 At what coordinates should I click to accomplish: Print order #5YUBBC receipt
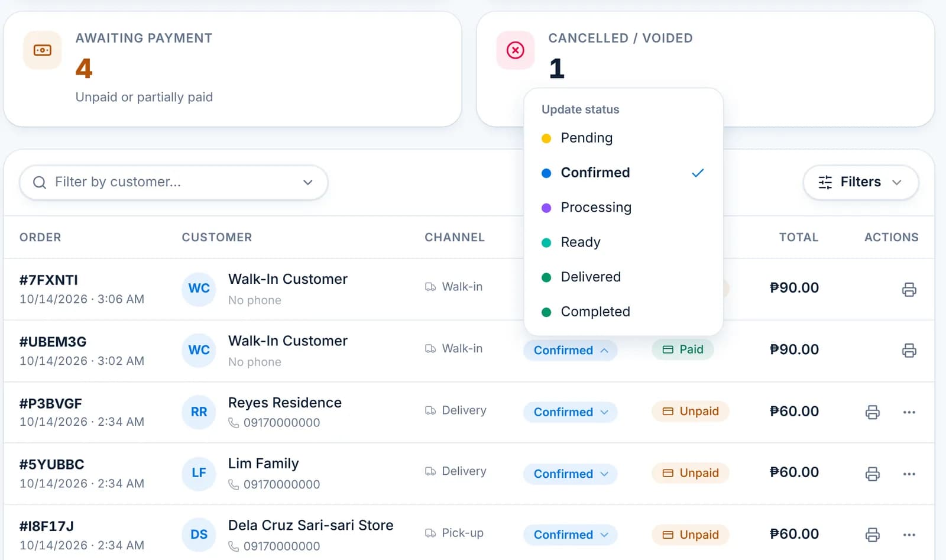[x=872, y=474]
